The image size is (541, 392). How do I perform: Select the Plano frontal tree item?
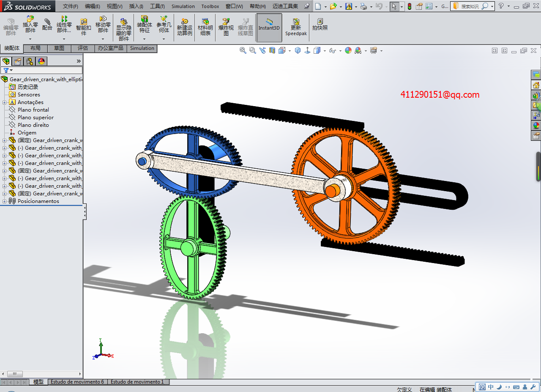[33, 110]
